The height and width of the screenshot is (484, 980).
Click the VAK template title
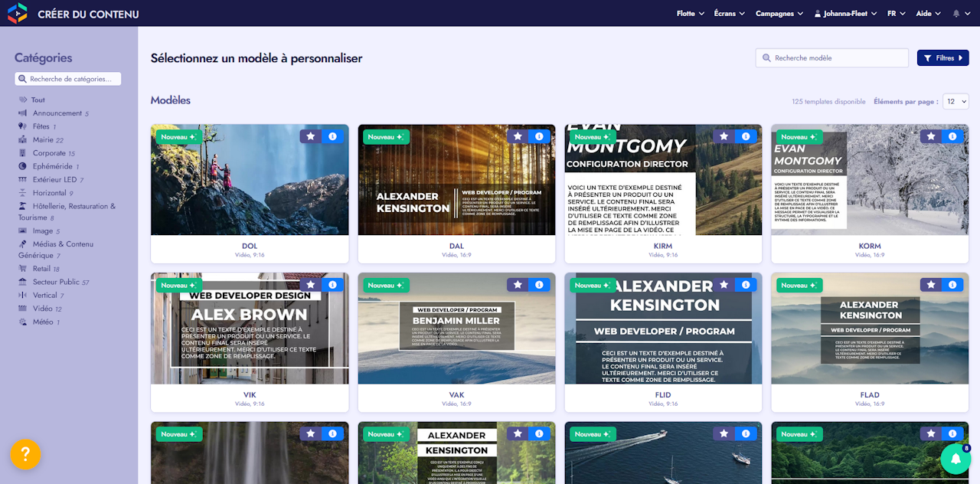tap(456, 395)
